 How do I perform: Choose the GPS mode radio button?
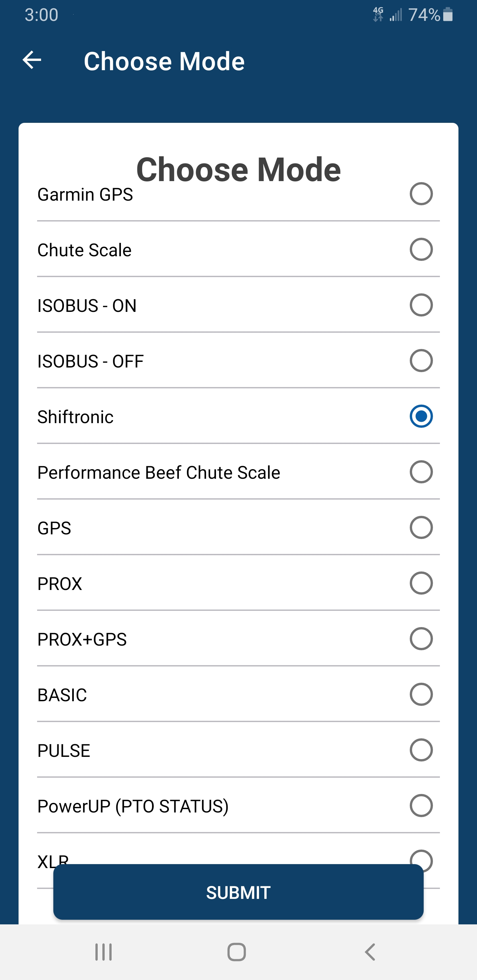[x=421, y=527]
